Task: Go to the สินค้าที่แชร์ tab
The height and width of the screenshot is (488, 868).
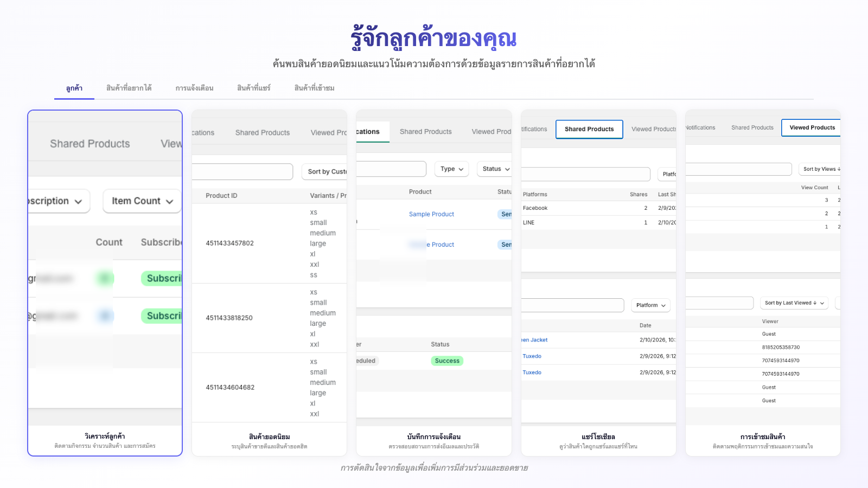Action: click(253, 88)
